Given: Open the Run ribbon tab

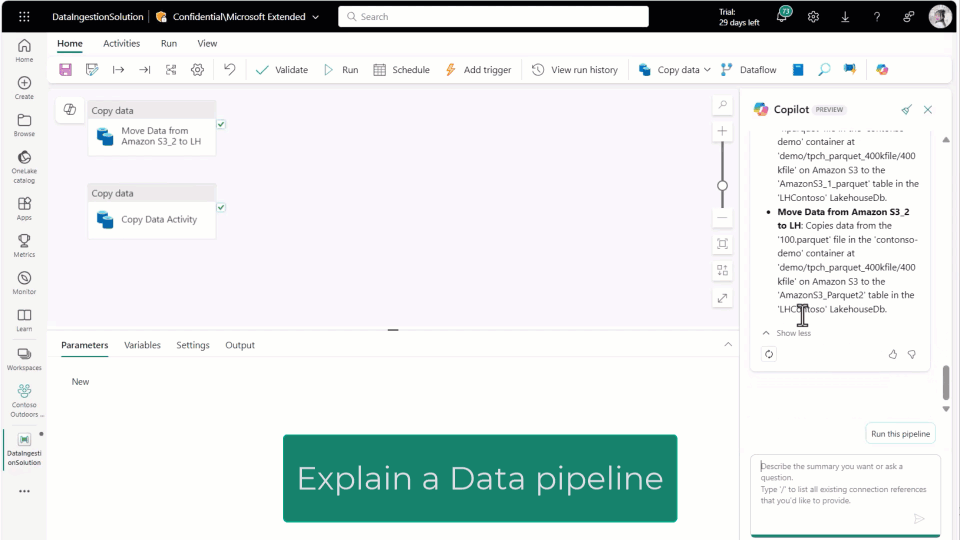Looking at the screenshot, I should coord(169,43).
